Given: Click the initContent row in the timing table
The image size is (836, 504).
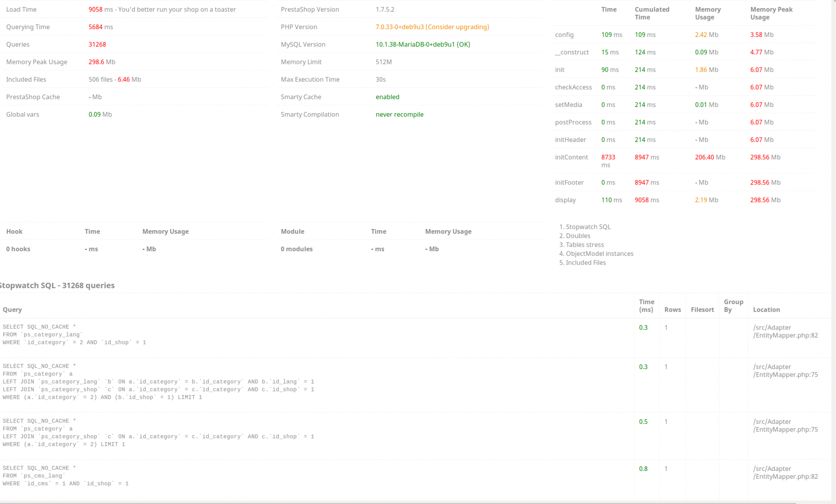Looking at the screenshot, I should coord(571,157).
